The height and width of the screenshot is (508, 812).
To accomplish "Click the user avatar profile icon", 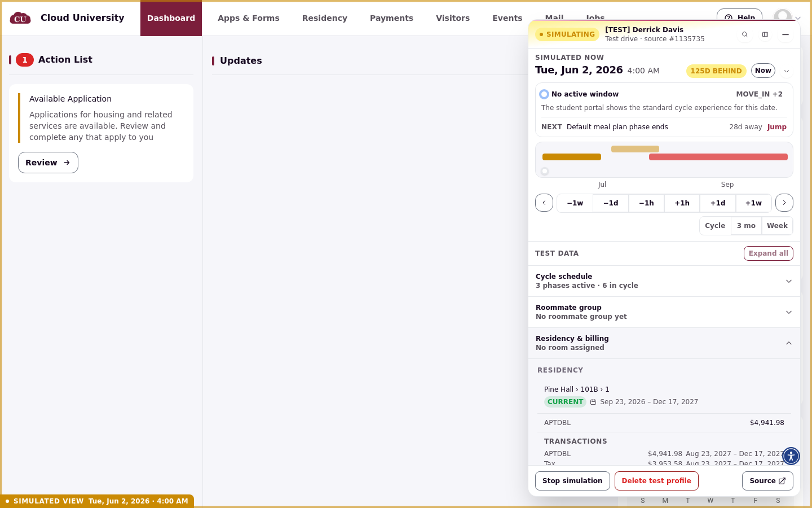I will point(783,17).
